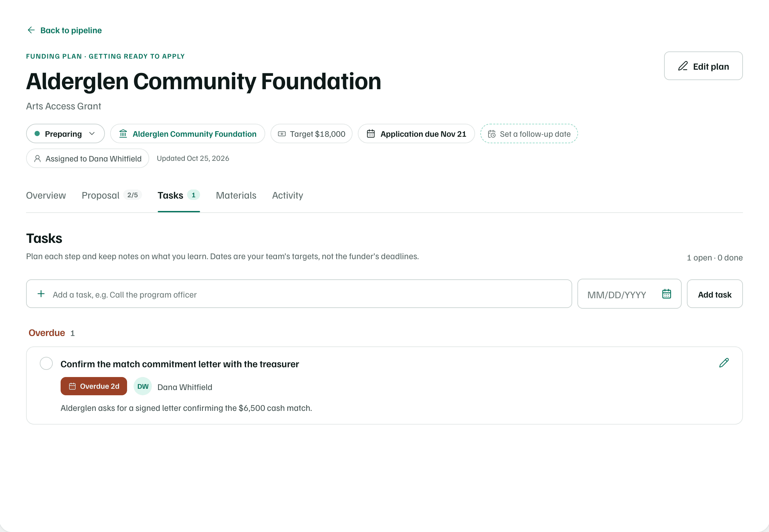Click the '1 open · 0 done' counter
This screenshot has width=769, height=532.
tap(715, 258)
